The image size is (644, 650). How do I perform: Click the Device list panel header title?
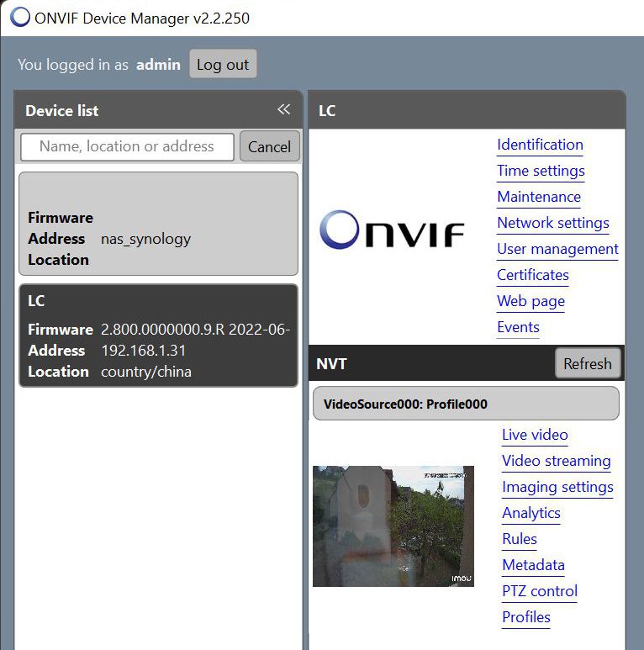(x=61, y=111)
